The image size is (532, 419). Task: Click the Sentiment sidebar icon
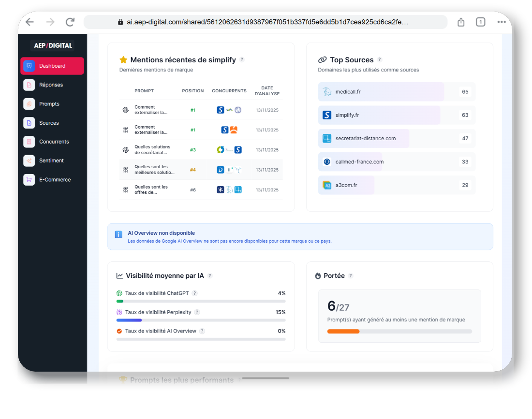[x=29, y=160]
